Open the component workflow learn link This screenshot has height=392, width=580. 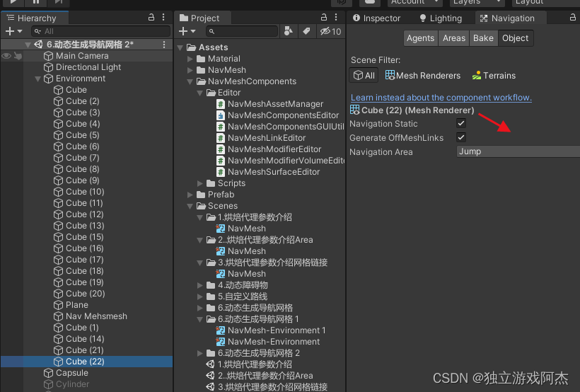tap(441, 98)
